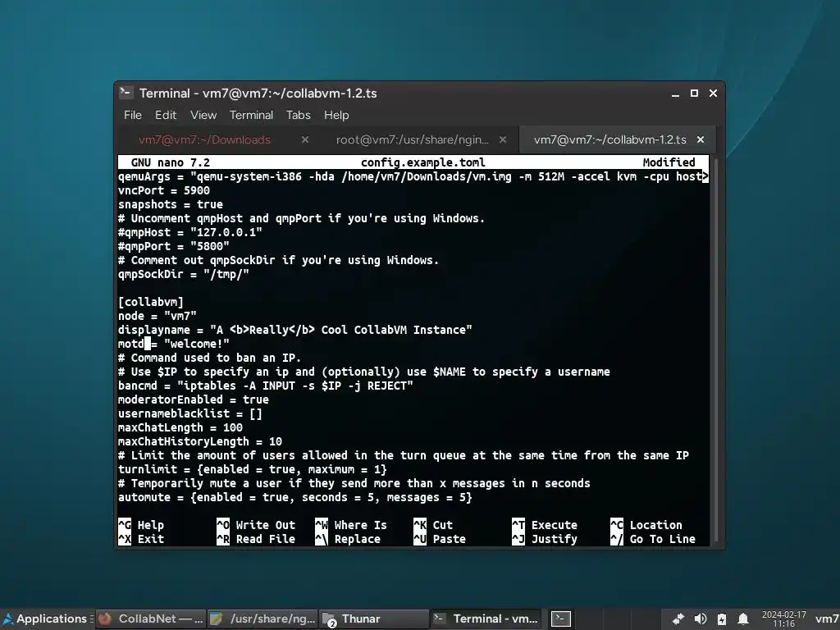Open the View menu
The height and width of the screenshot is (630, 840).
(203, 115)
